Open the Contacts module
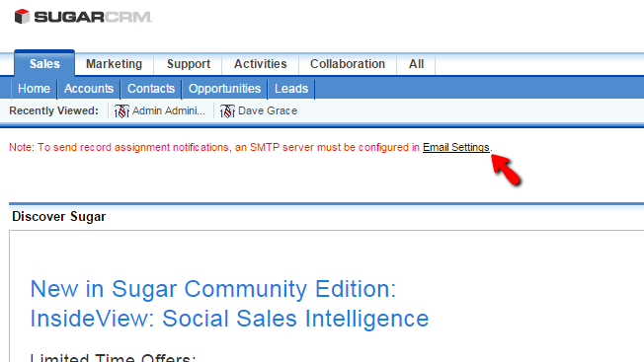The height and width of the screenshot is (362, 644). tap(151, 89)
